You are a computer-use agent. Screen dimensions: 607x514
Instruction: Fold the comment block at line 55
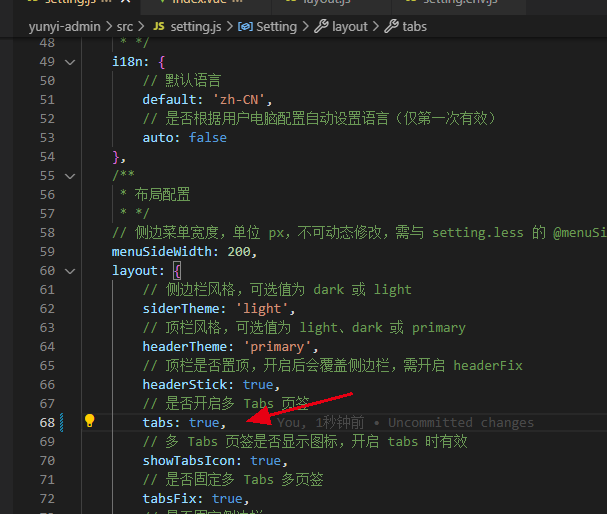tap(69, 175)
